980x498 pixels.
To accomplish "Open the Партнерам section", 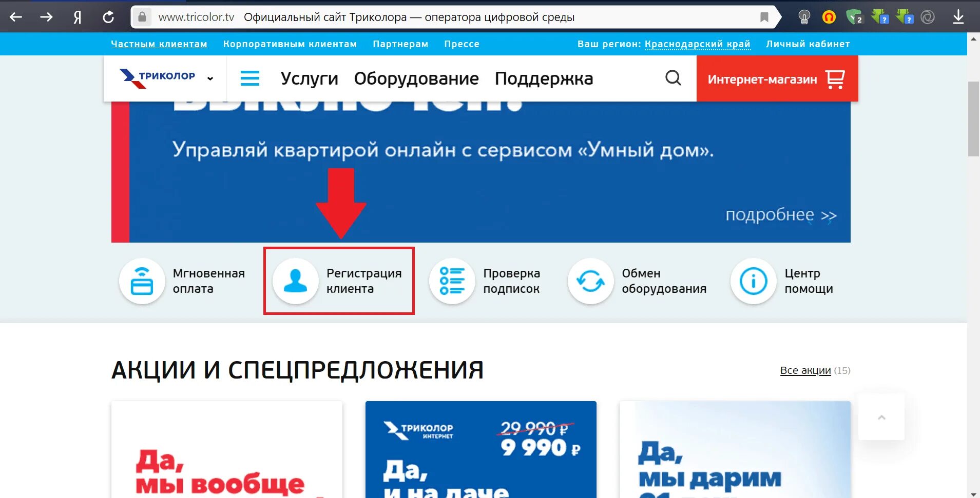I will [400, 44].
